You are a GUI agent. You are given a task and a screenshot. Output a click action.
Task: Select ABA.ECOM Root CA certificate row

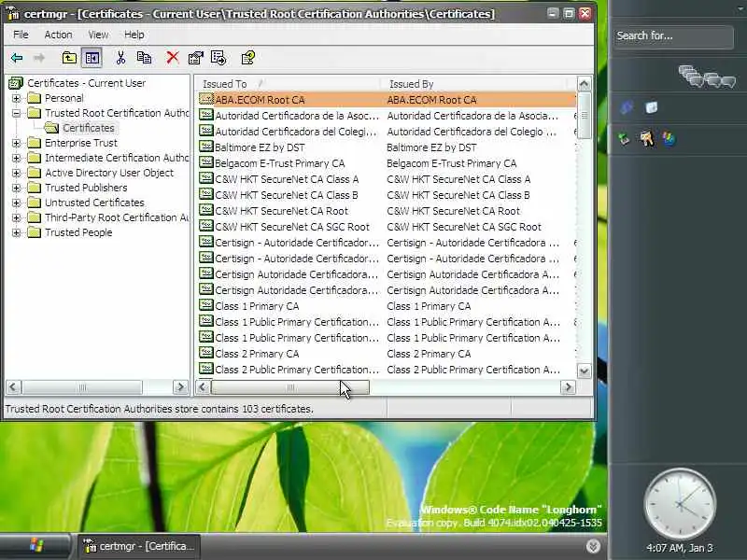click(x=387, y=100)
